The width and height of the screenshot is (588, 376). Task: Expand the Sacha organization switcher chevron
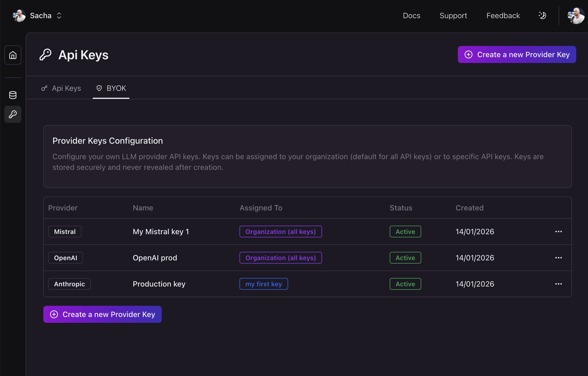pyautogui.click(x=59, y=16)
